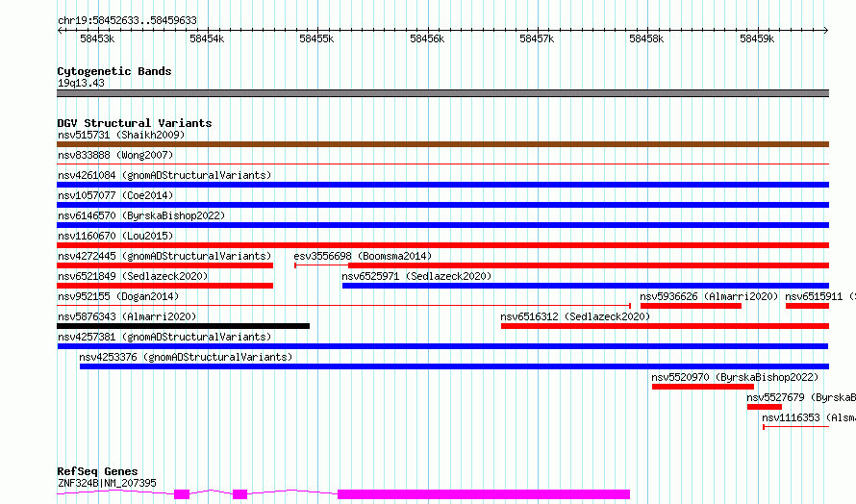Select the short red bar under nsv5527679
This screenshot has height=504, width=856.
coord(765,407)
